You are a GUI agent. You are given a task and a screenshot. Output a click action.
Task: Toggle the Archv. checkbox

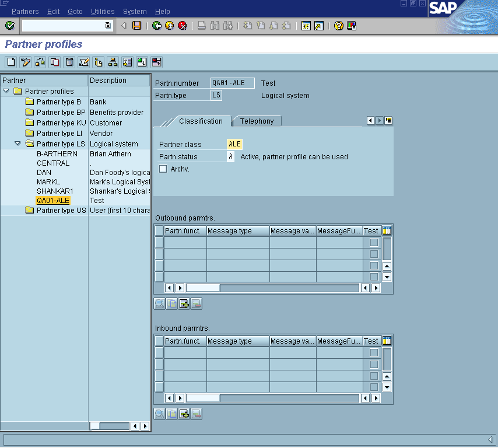(163, 169)
